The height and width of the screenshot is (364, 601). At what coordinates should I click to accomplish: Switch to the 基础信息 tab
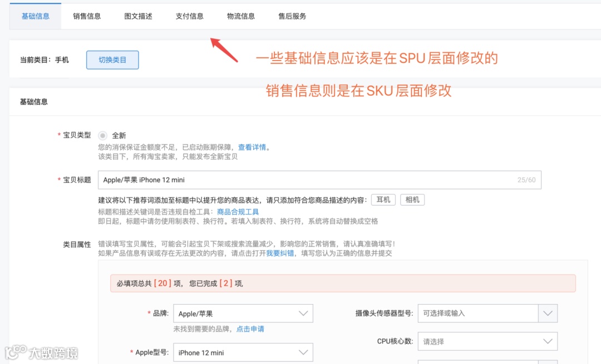[35, 16]
